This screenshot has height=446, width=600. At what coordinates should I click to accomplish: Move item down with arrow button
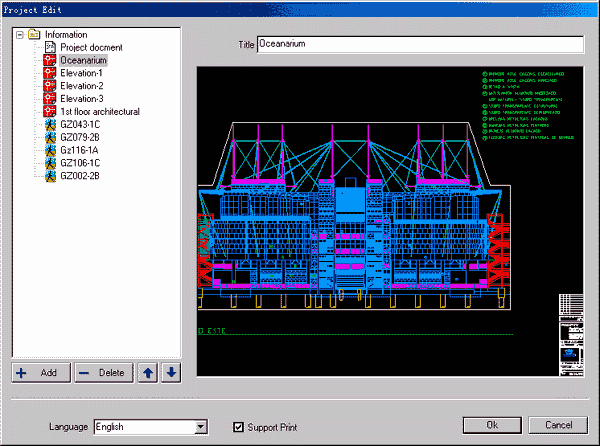171,373
